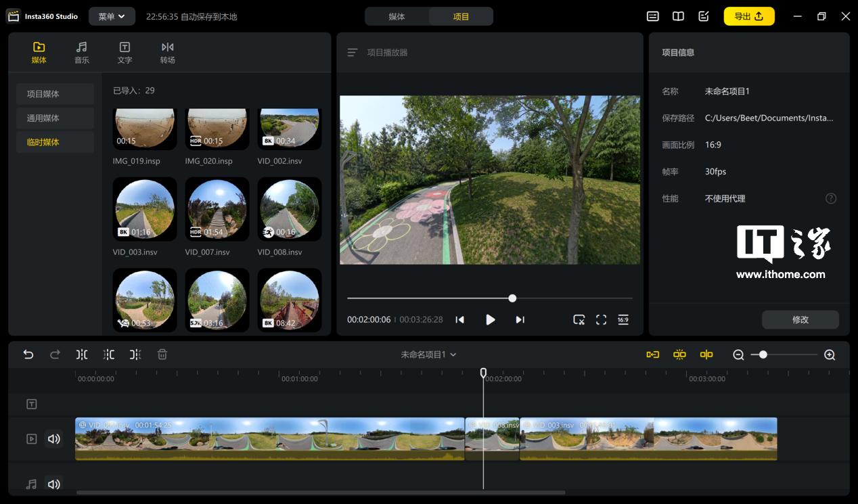
Task: Click the 导出 export button
Action: 748,16
